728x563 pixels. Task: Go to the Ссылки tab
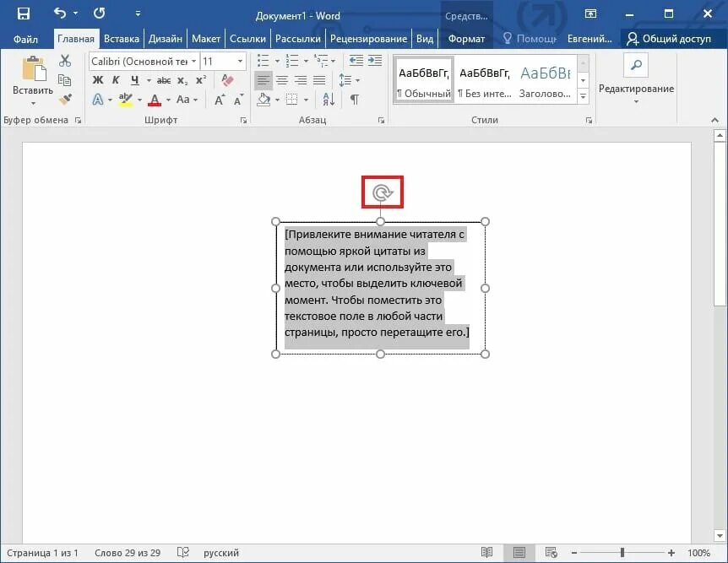(x=247, y=39)
